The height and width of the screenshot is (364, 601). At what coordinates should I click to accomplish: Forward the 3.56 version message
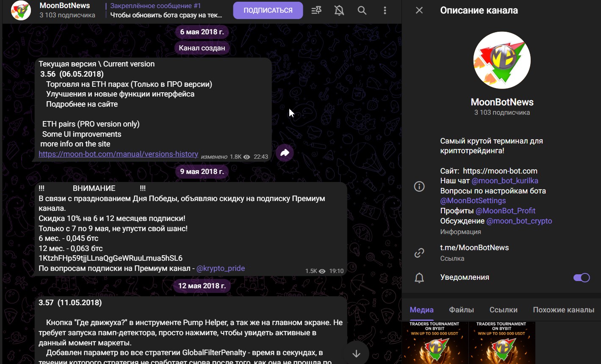click(x=285, y=153)
